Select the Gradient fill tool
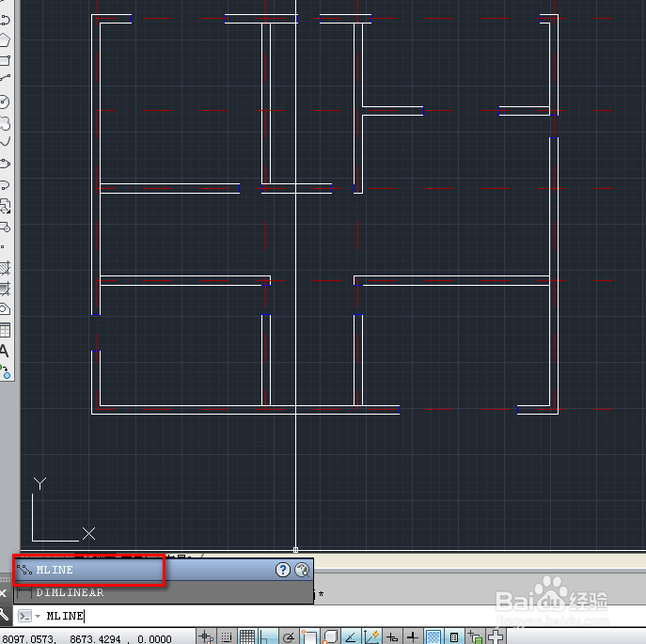 click(x=5, y=289)
